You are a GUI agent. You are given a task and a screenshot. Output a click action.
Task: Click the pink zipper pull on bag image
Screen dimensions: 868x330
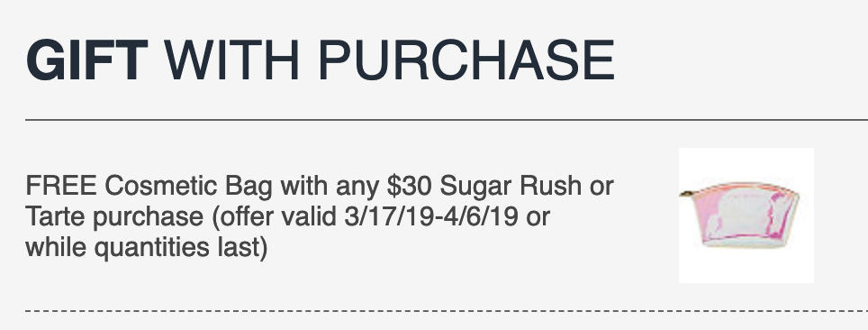pyautogui.click(x=685, y=194)
